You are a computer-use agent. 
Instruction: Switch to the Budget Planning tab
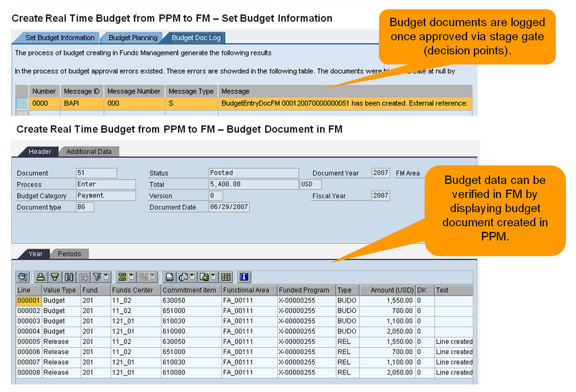pos(133,38)
